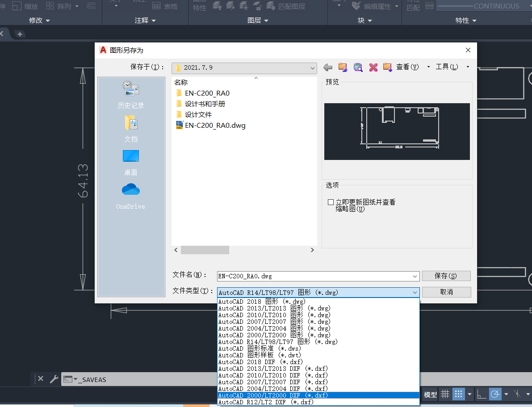
Task: Select AutoCAD 2018 DXF (*.dxf) option
Action: pos(318,362)
